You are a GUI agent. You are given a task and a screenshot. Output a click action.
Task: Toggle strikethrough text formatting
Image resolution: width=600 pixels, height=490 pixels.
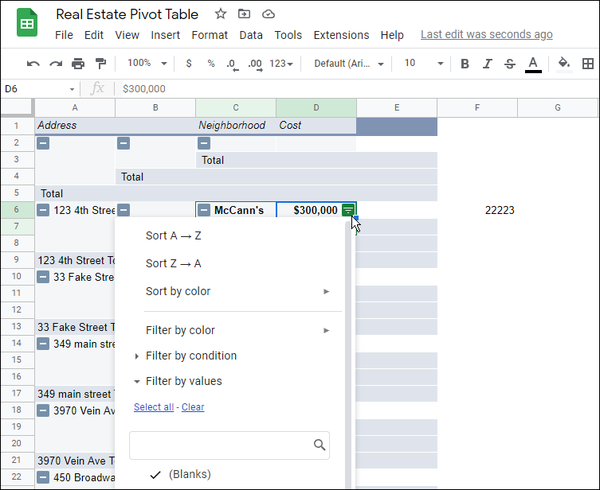tap(510, 63)
